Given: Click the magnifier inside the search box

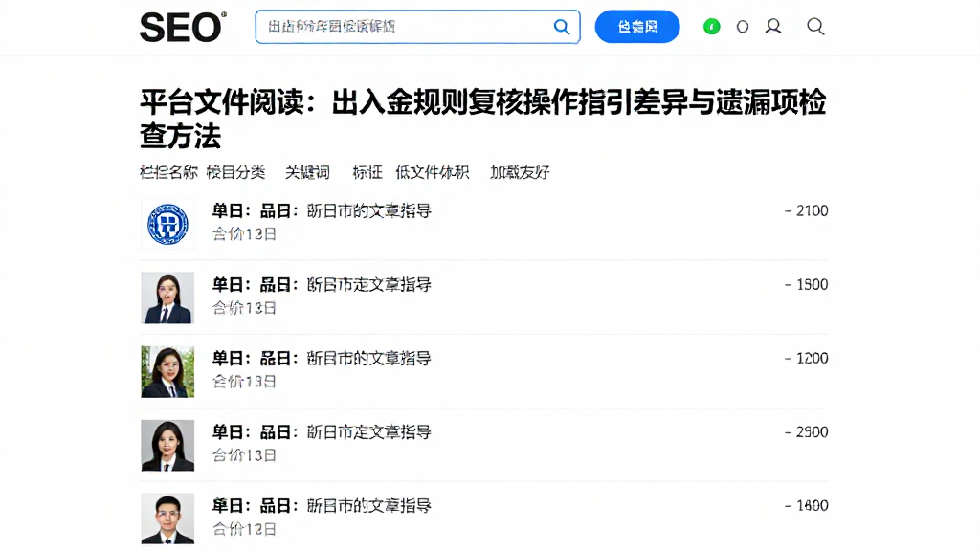Looking at the screenshot, I should pyautogui.click(x=561, y=27).
